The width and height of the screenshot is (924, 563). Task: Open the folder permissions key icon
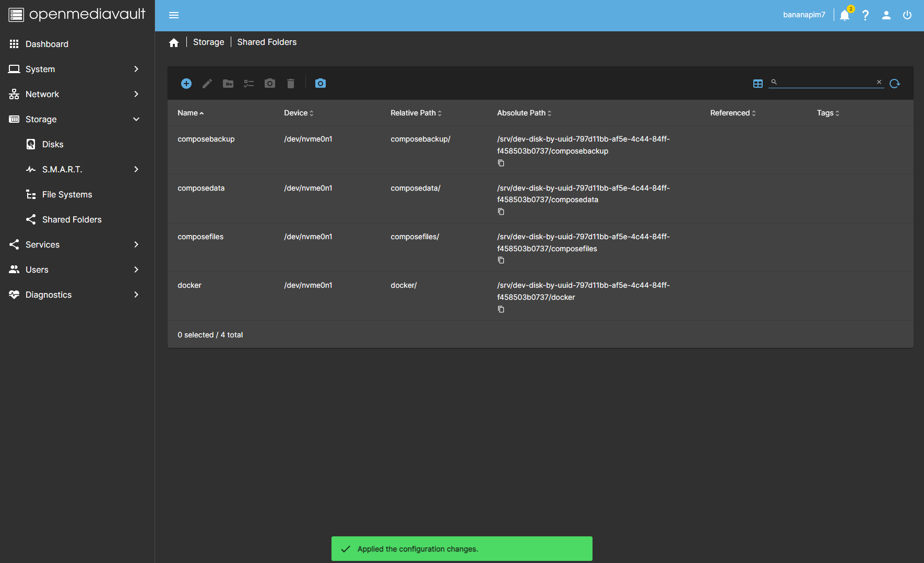pyautogui.click(x=228, y=84)
